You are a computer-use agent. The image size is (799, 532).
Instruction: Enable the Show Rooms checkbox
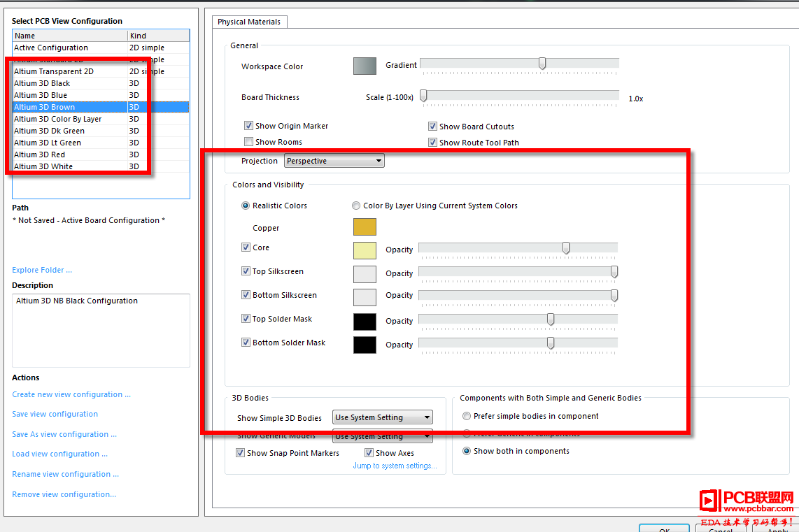[x=248, y=142]
